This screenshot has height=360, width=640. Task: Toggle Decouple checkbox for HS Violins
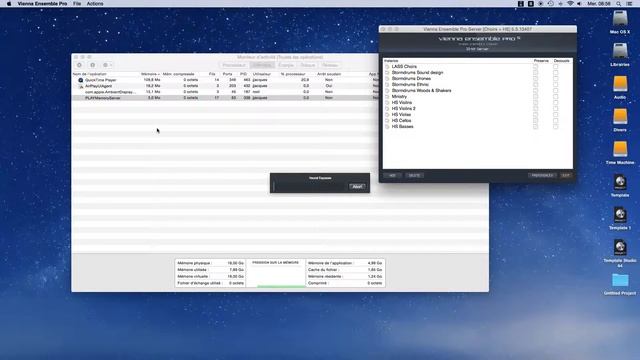pyautogui.click(x=556, y=102)
